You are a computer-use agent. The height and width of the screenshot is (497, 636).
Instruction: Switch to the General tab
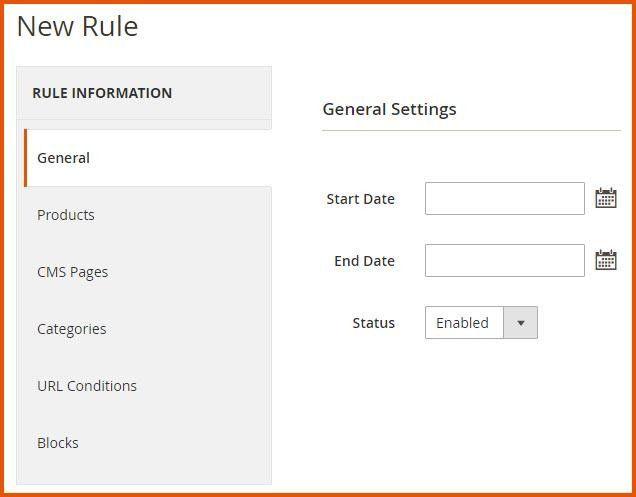pyautogui.click(x=64, y=158)
